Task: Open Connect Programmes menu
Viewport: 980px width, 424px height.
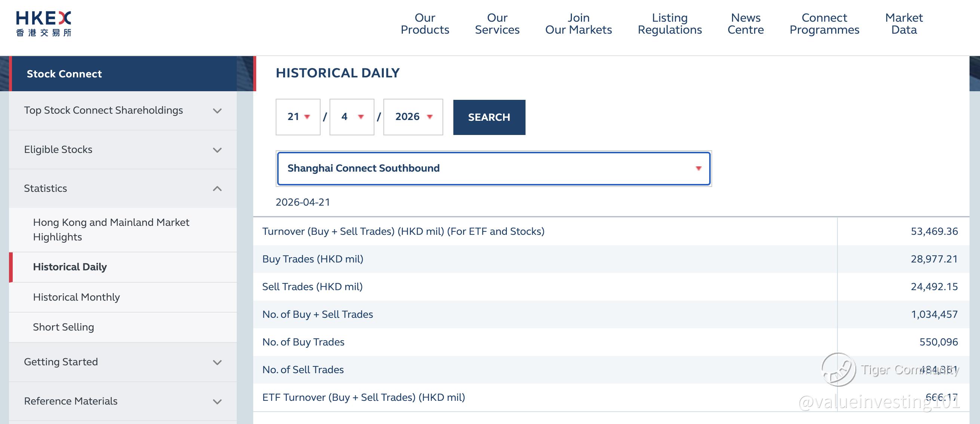Action: 824,24
